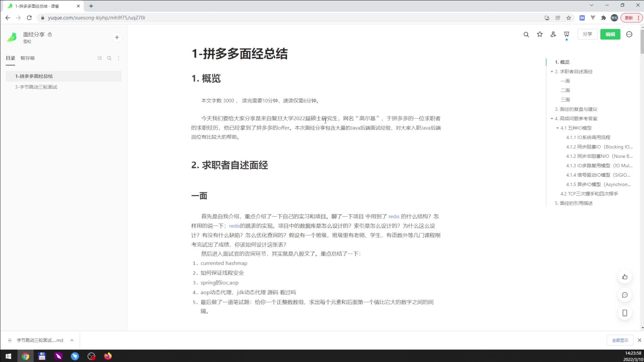644x362 pixels.
Task: Jump to 4.1.5 异步IO模型 heading
Action: click(598, 184)
